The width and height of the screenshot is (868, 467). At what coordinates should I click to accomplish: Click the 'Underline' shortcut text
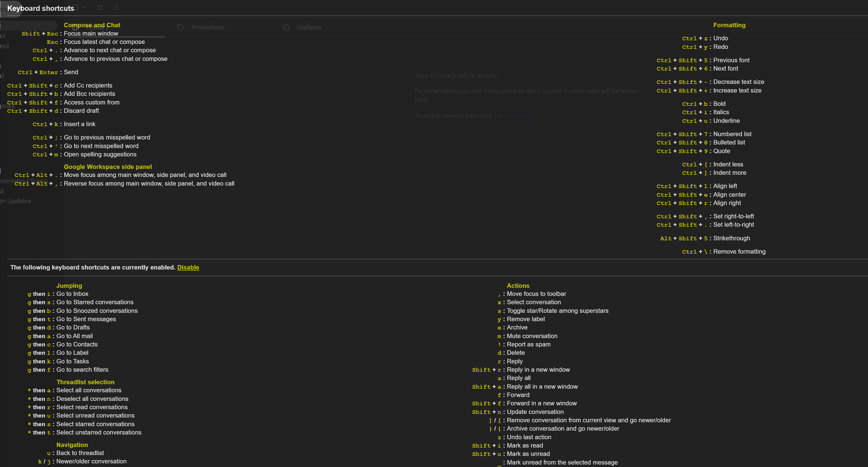(x=727, y=121)
